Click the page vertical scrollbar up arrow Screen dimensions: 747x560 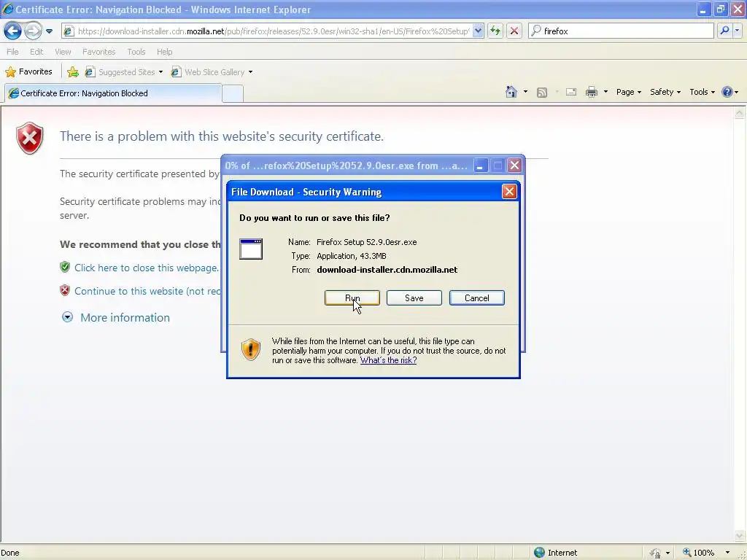[x=740, y=113]
